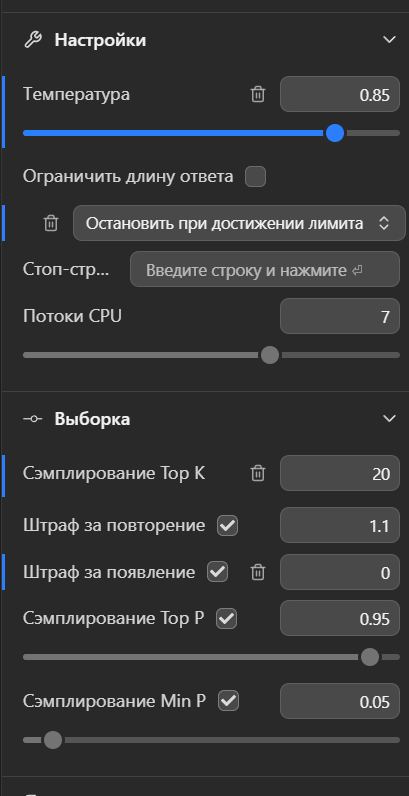409x796 pixels.
Task: Disable Сэмплирование Top P checkbox
Action: click(x=226, y=619)
